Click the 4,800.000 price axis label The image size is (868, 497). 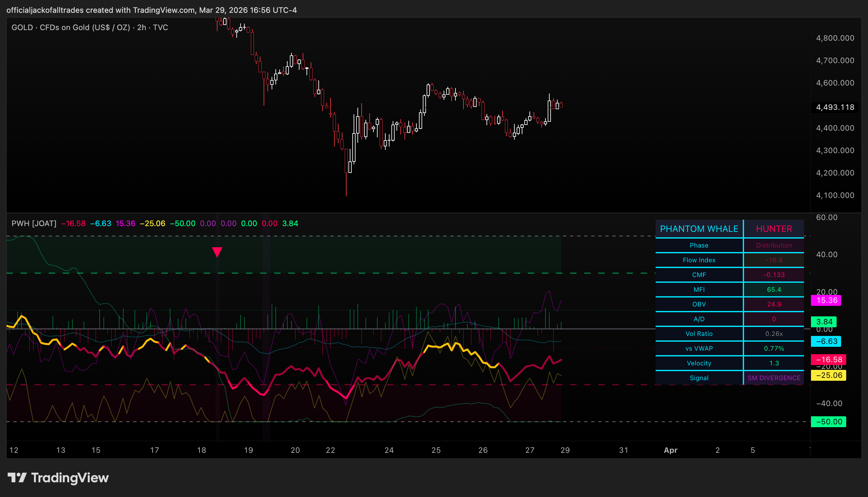[x=835, y=38]
